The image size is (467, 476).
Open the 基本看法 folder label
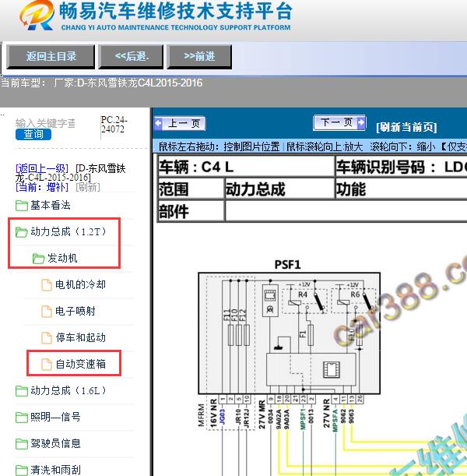(x=51, y=206)
